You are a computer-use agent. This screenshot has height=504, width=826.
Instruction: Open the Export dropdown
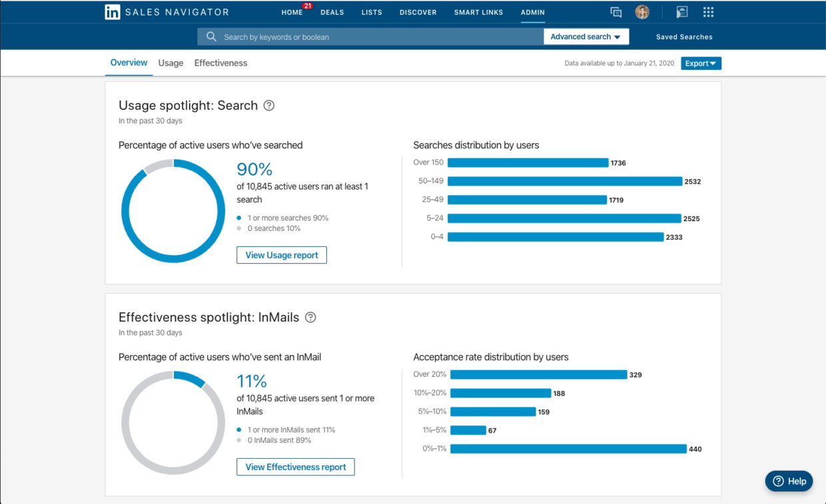pos(700,62)
